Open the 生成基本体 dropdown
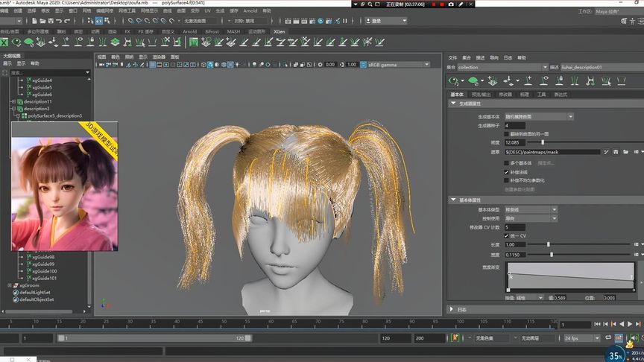This screenshot has width=644, height=362. (539, 116)
